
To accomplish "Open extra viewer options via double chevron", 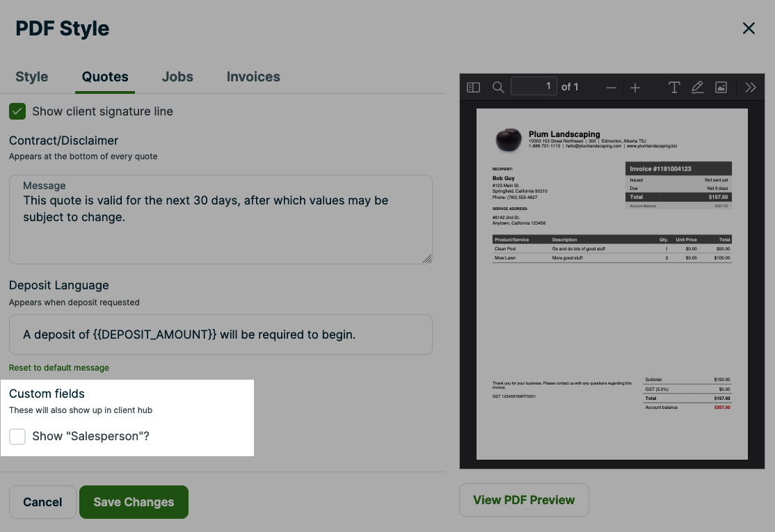I will (750, 87).
